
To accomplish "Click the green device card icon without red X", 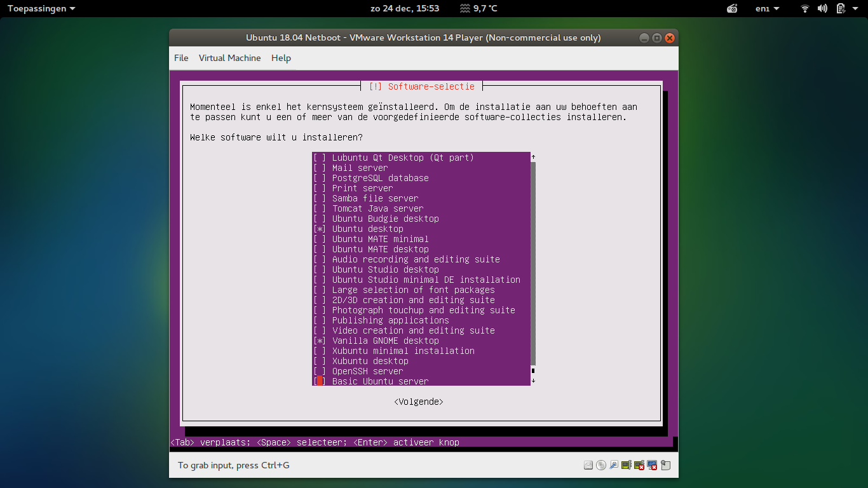I will coord(627,465).
